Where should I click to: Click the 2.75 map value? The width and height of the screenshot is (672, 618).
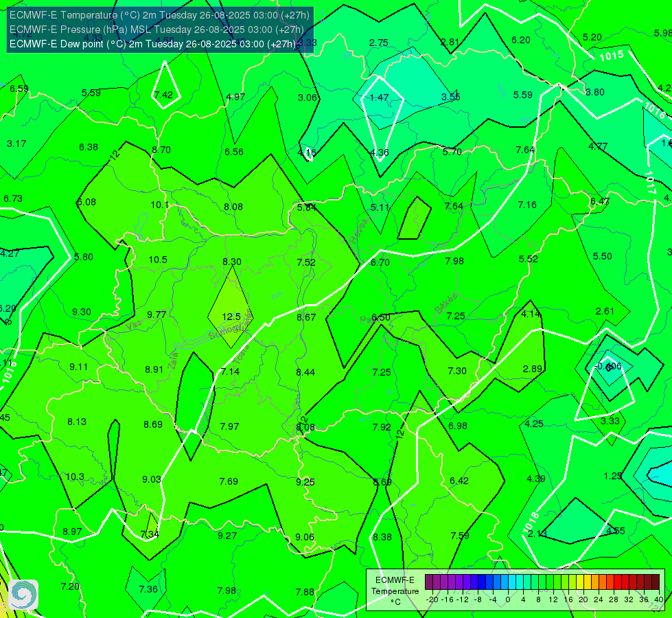click(379, 43)
